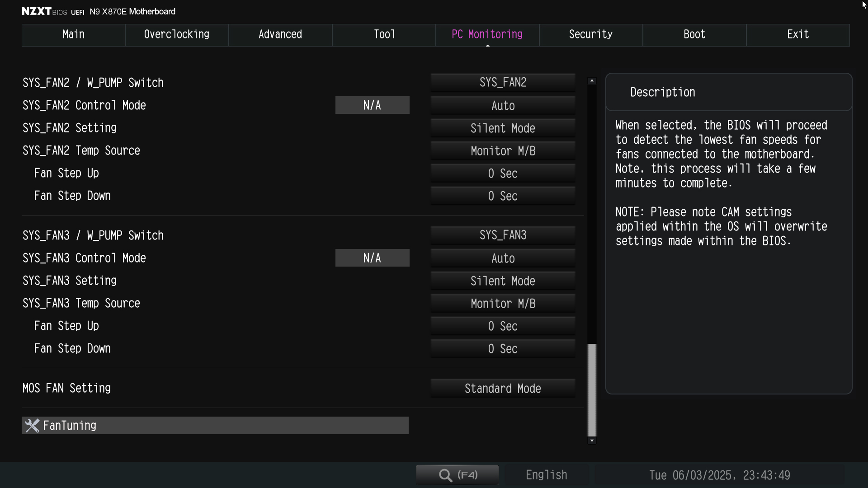
Task: Switch to the Overclocking tab
Action: coord(177,35)
